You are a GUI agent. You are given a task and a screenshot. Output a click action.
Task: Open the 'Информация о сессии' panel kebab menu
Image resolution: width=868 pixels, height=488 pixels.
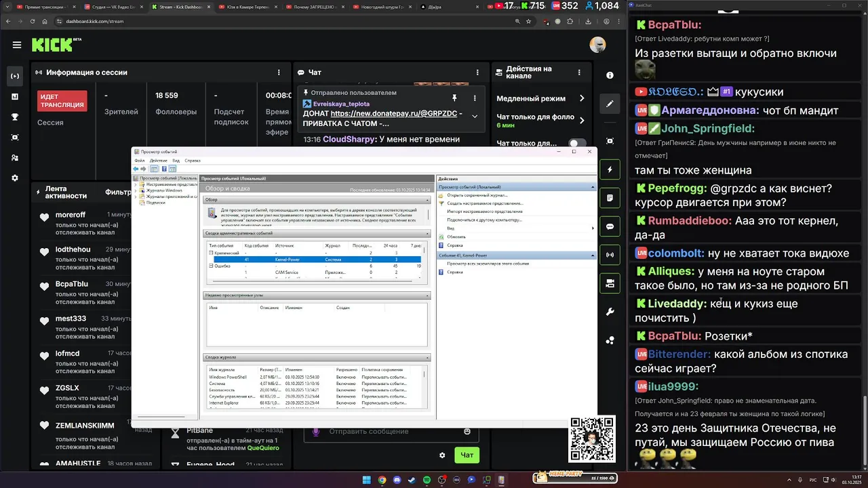[x=279, y=73]
